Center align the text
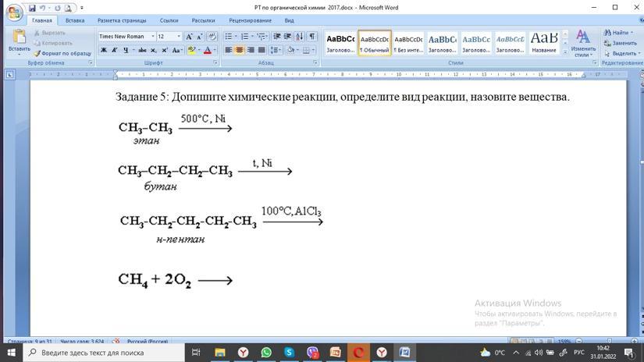 [239, 50]
